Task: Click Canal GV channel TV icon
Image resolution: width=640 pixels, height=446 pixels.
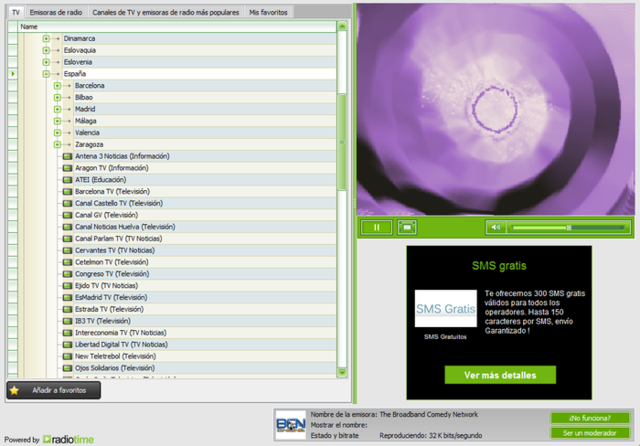Action: (67, 215)
